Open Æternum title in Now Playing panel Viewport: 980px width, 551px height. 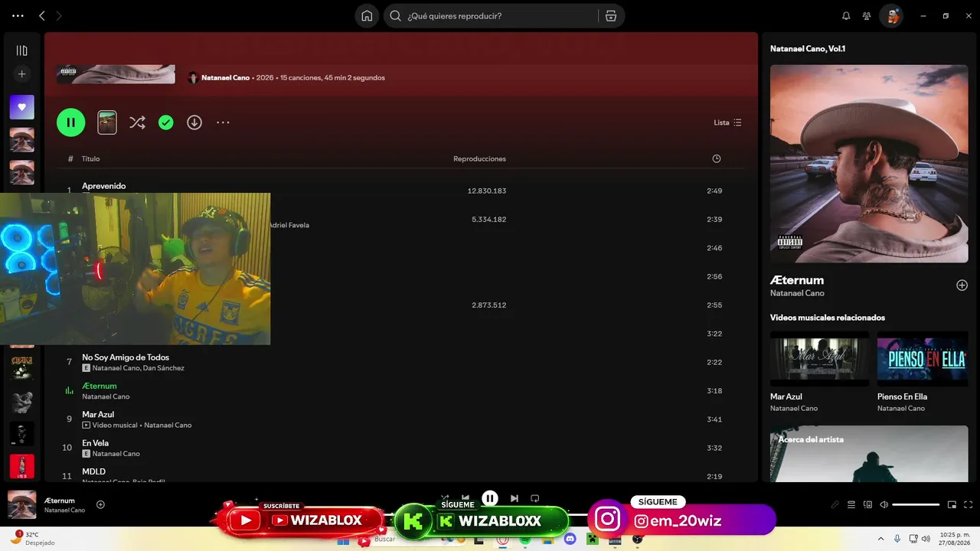point(797,280)
